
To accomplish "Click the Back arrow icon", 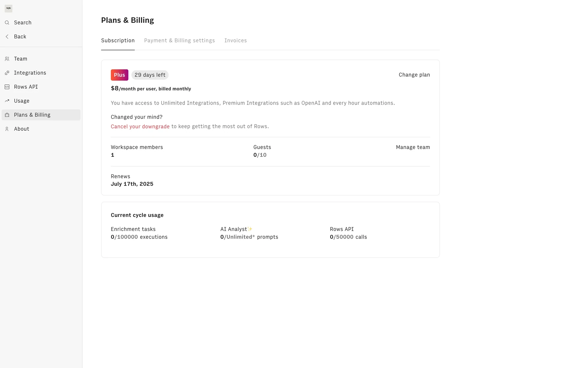I will click(7, 37).
